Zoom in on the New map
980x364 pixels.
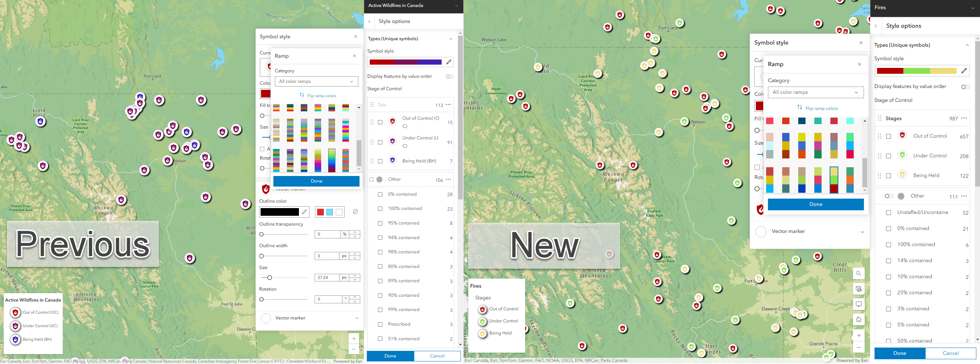pyautogui.click(x=859, y=336)
